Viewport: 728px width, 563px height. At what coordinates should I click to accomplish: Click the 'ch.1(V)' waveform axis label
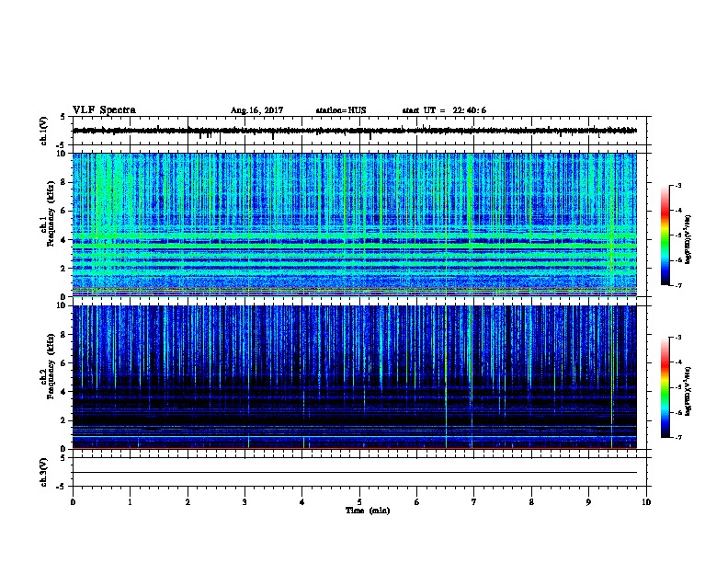coord(44,131)
